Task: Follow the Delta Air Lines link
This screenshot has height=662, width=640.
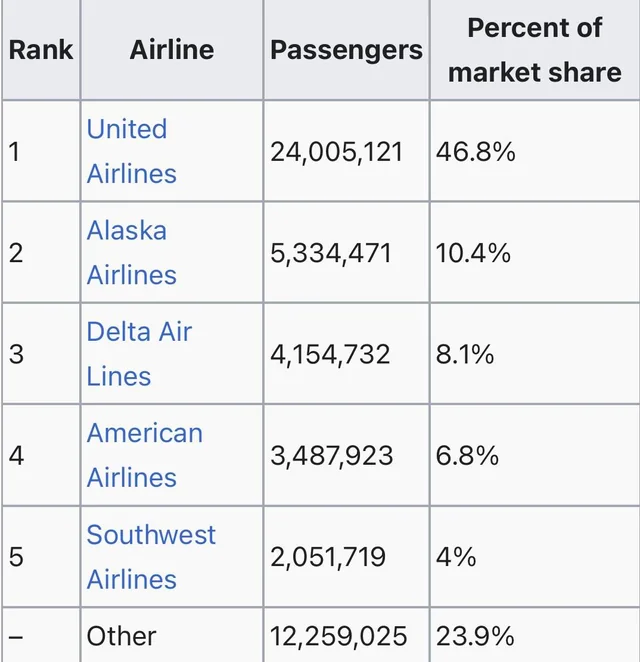Action: pos(139,332)
